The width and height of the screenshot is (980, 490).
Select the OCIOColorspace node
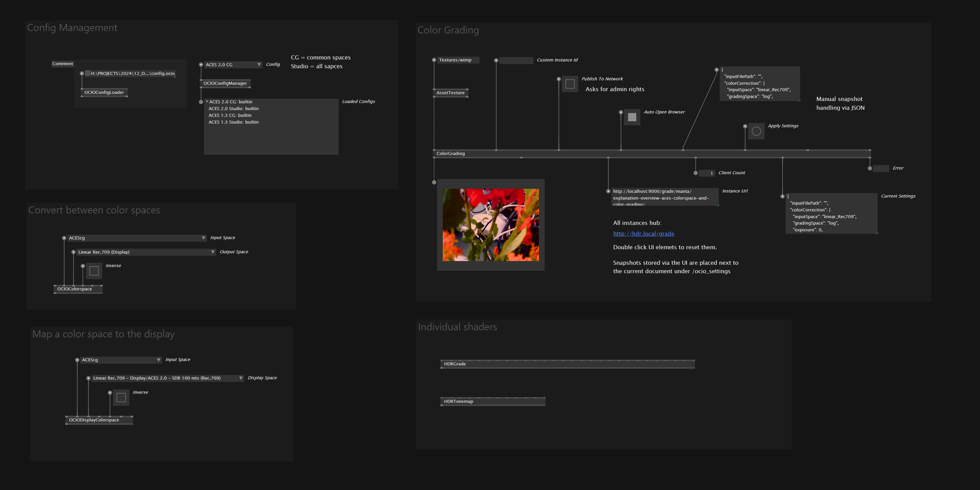pyautogui.click(x=75, y=289)
